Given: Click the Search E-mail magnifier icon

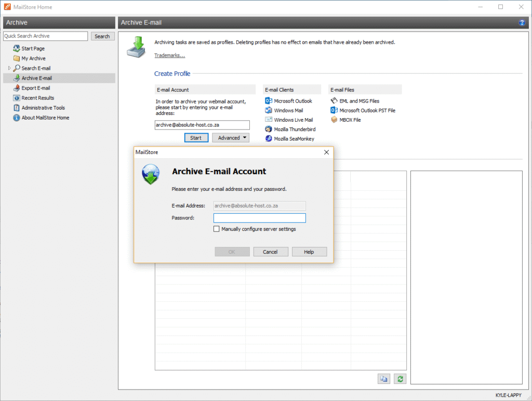Looking at the screenshot, I should tap(16, 68).
